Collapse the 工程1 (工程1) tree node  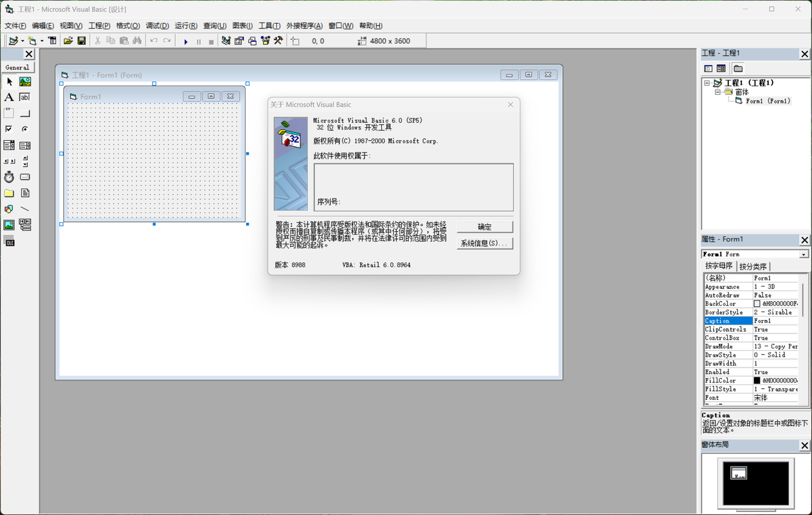tap(707, 83)
